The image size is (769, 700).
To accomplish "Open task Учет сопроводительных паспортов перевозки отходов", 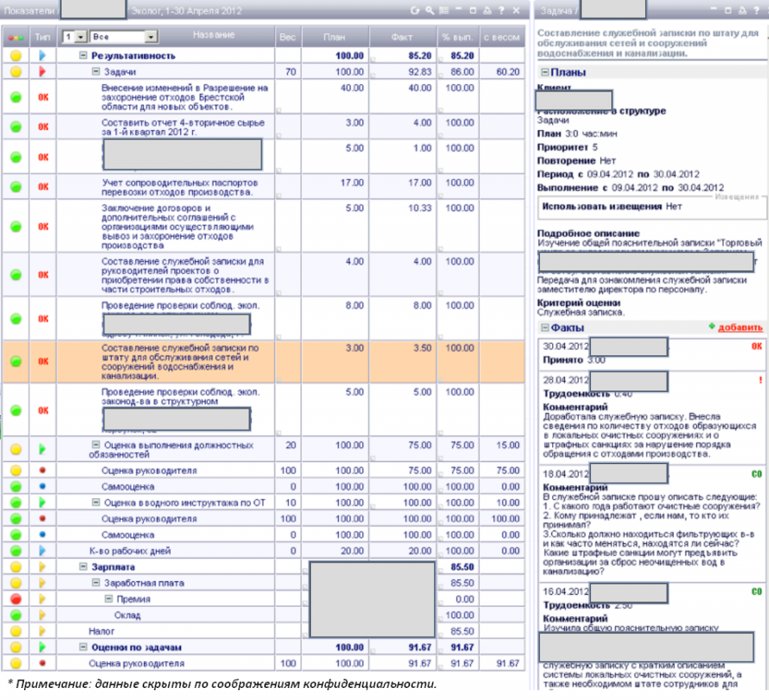I will 179,187.
